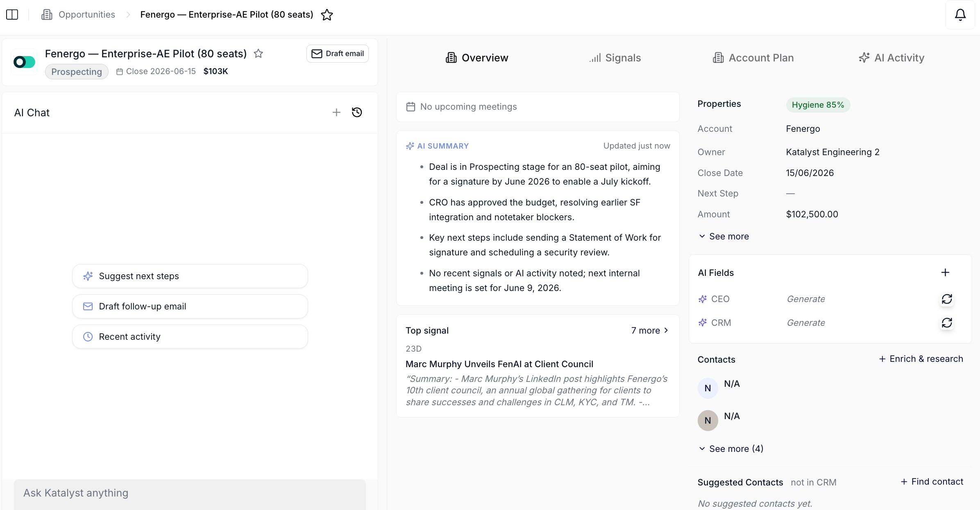Open the Marc Murphy Unveils FenAI signal
This screenshot has height=510, width=980.
click(499, 364)
